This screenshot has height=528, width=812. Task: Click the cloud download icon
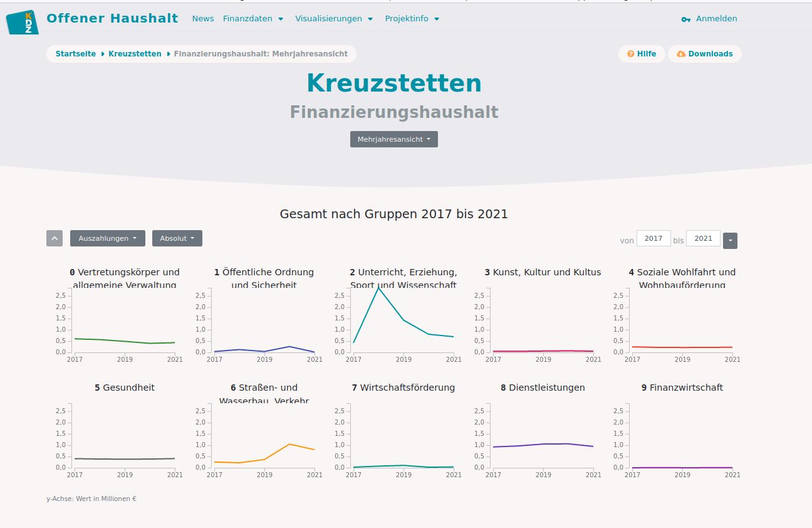(x=681, y=54)
